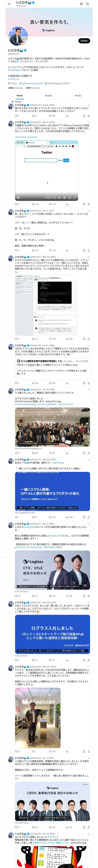The image size is (98, 868).
Task: Mute the video volume icon
Action: [59, 198]
